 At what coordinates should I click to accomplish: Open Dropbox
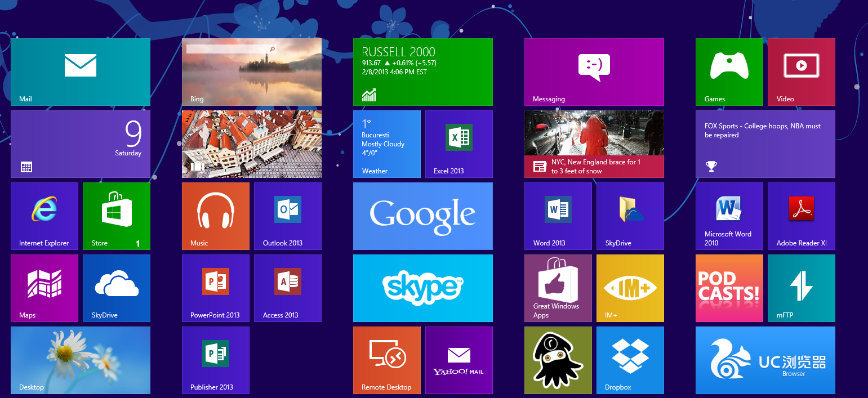(x=630, y=360)
